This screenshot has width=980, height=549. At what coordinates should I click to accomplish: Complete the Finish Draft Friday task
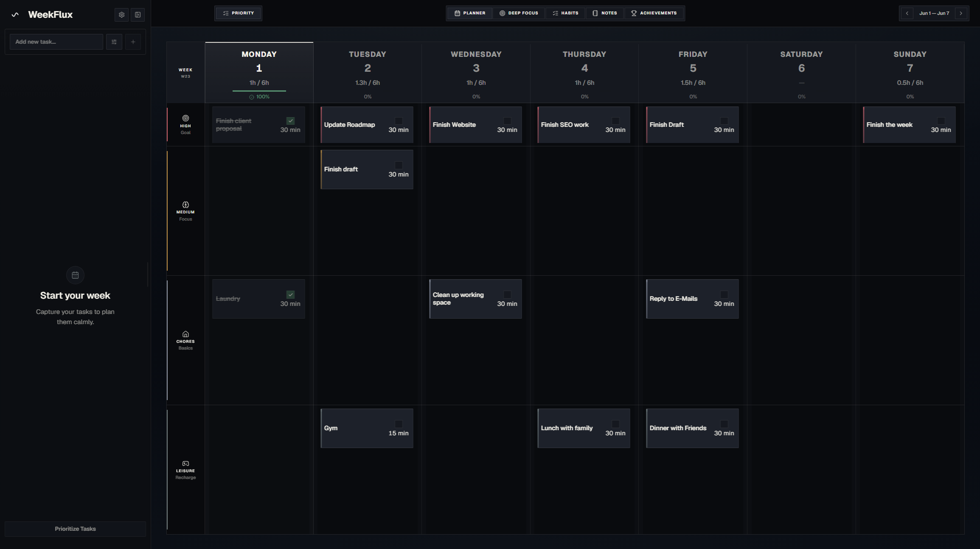click(x=724, y=121)
